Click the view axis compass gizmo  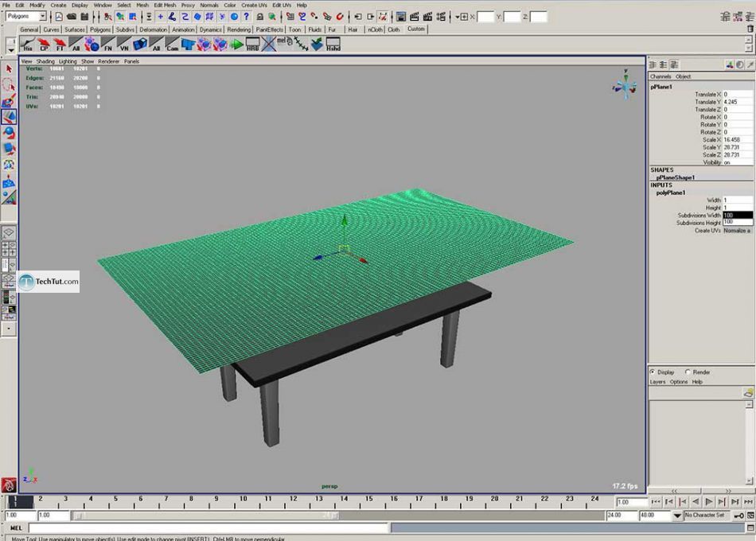(625, 84)
